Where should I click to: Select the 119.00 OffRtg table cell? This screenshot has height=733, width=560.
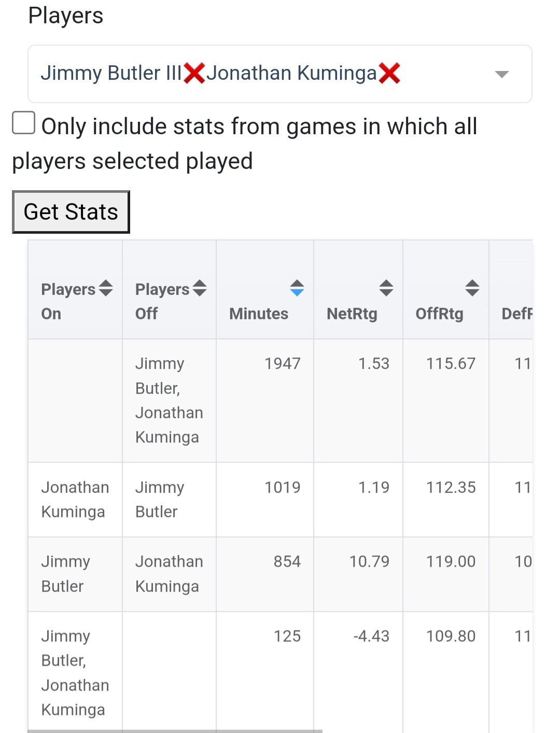tap(451, 561)
